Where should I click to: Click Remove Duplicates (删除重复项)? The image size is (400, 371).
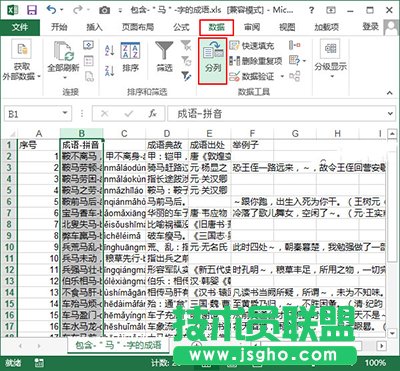(x=256, y=61)
